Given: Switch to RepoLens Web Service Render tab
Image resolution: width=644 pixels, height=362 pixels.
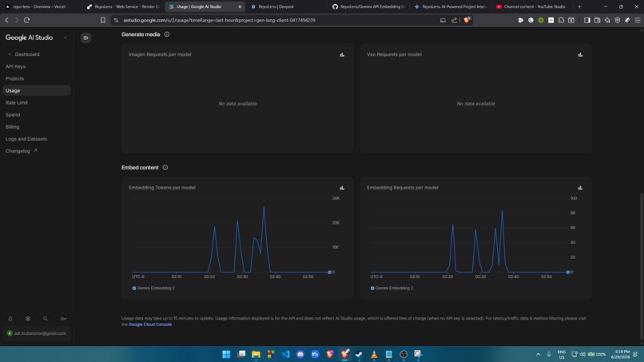Looking at the screenshot, I should coord(123,6).
